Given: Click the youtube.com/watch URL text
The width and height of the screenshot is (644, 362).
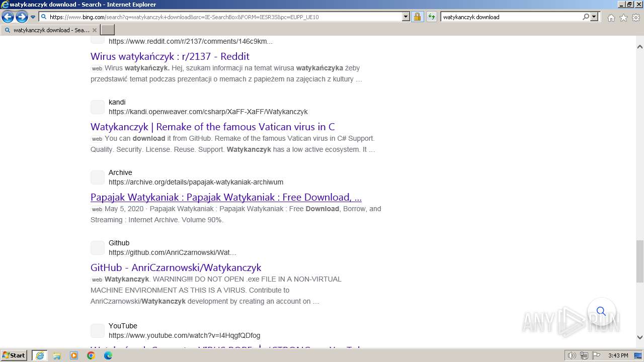Looking at the screenshot, I should [185, 335].
